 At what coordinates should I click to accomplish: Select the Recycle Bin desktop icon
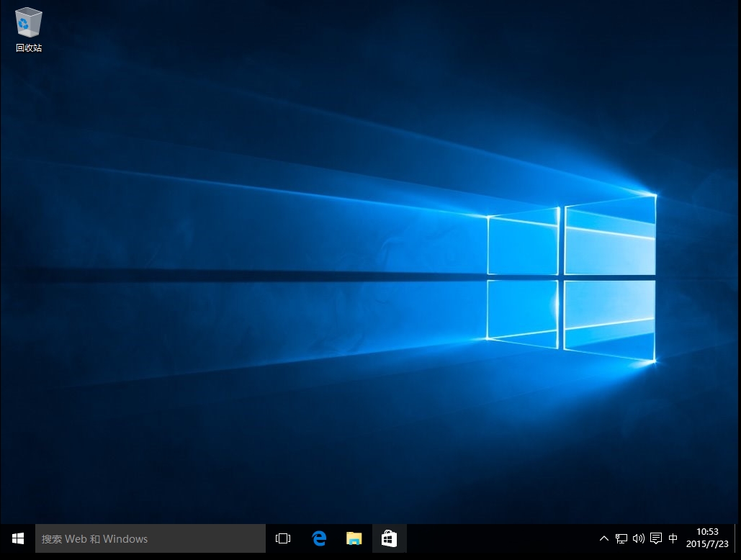28,30
